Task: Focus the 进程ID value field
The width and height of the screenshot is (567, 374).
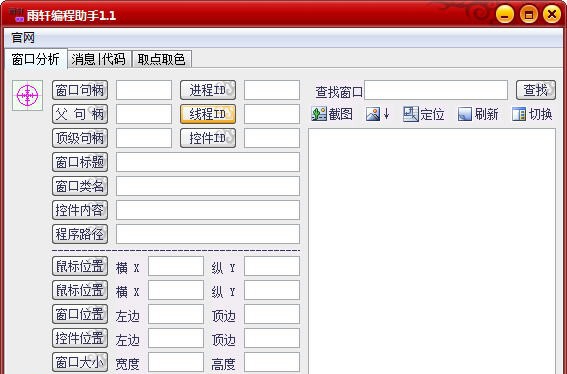Action: [272, 90]
